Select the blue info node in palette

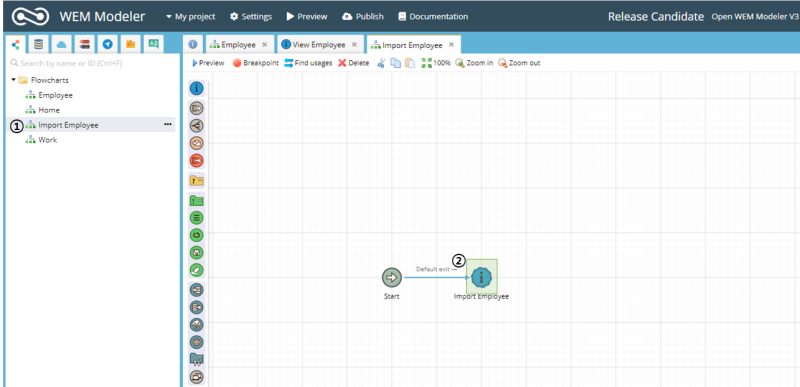click(x=196, y=89)
